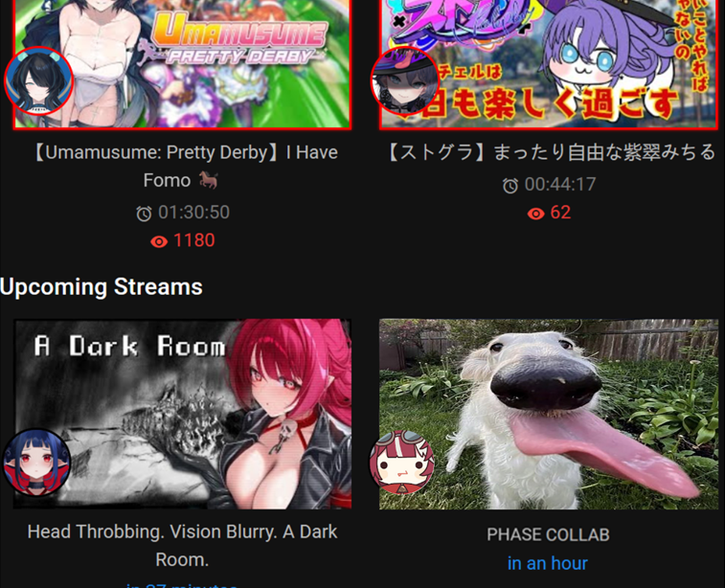Open the Umamusume Pretty Derby stream thumbnail
Image resolution: width=725 pixels, height=588 pixels.
point(182,64)
